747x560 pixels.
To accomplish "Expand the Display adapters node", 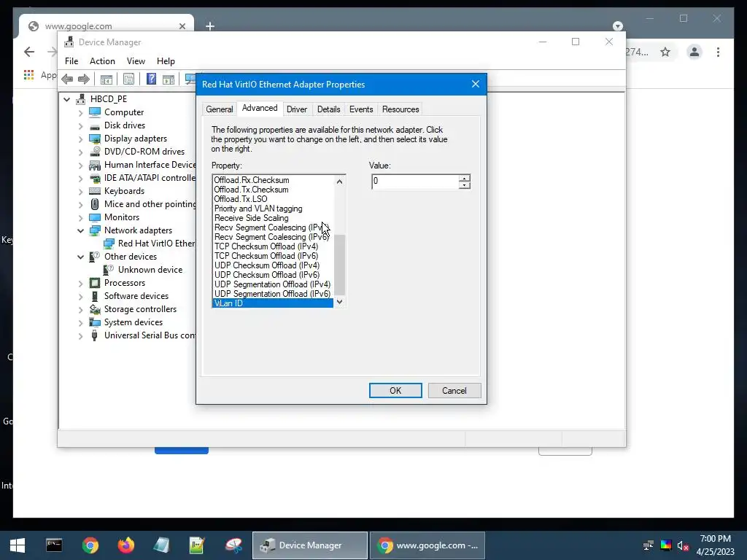I will (80, 139).
